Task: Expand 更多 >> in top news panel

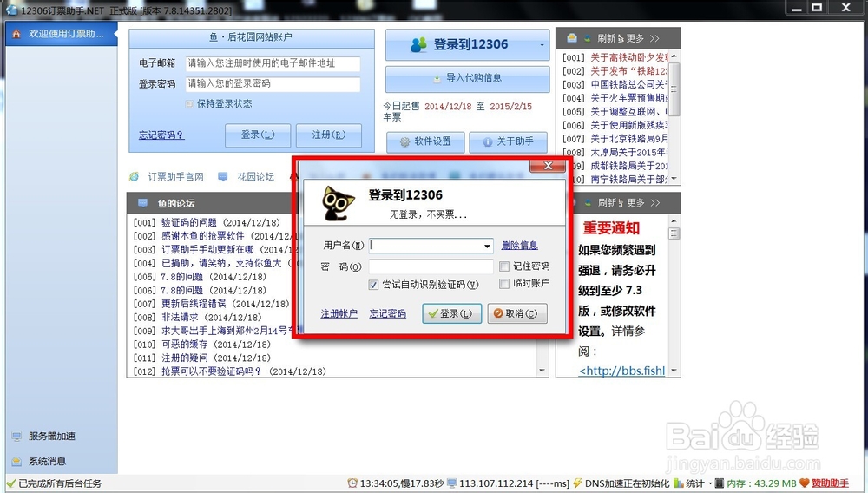Action: 642,38
